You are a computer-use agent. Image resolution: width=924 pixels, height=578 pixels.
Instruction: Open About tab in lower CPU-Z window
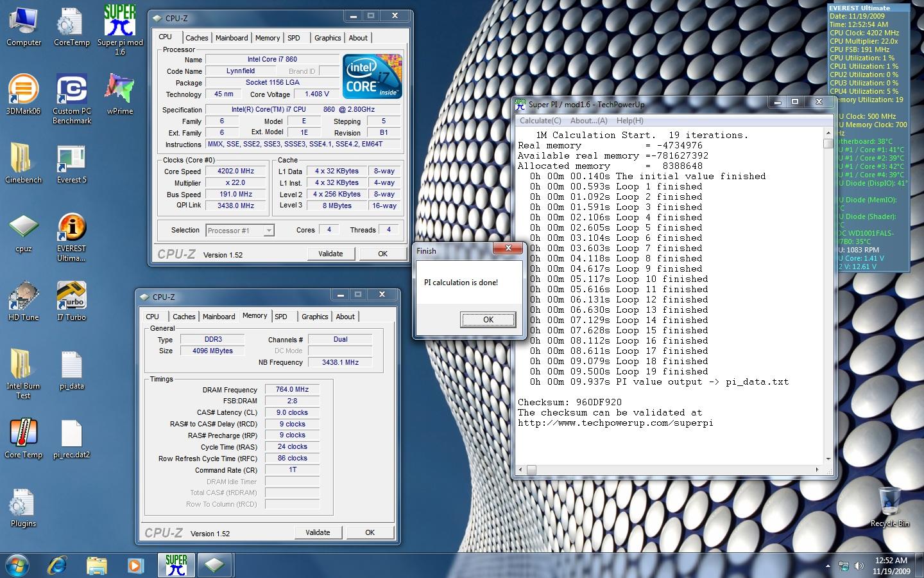pyautogui.click(x=345, y=317)
